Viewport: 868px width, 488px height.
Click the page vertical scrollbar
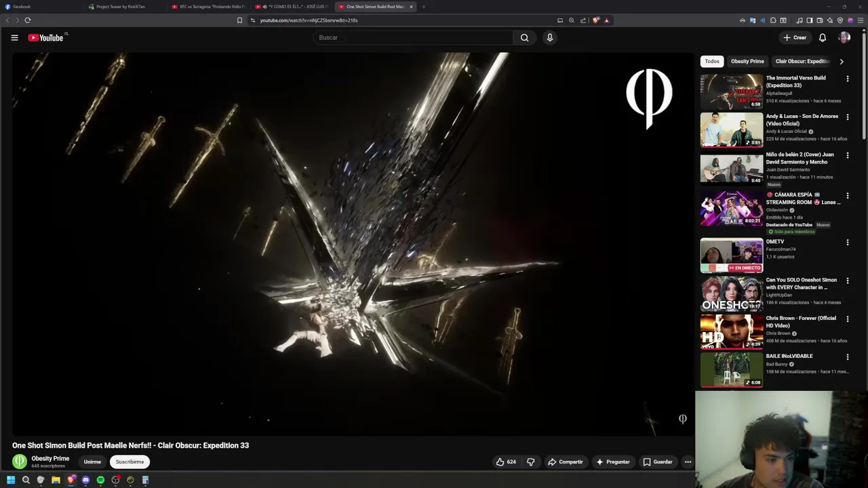(864, 88)
